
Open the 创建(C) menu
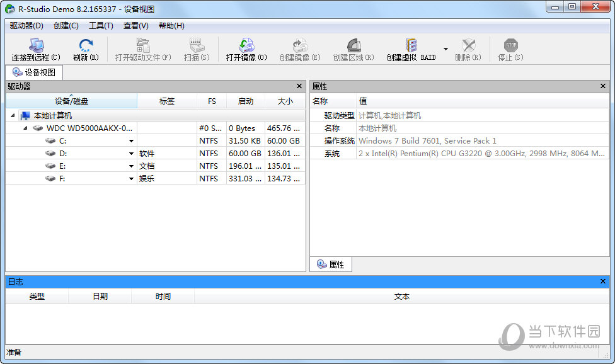point(66,25)
